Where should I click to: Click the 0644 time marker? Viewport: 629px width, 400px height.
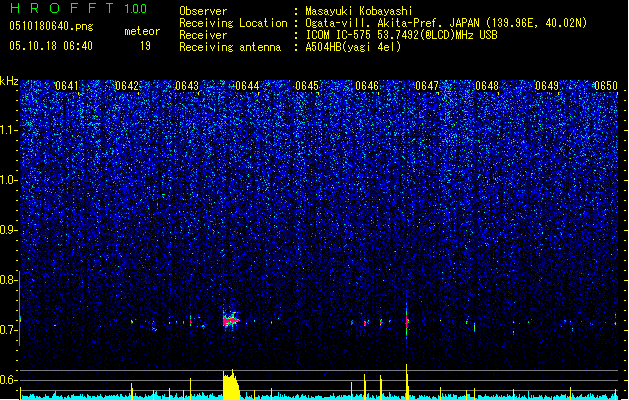click(247, 86)
